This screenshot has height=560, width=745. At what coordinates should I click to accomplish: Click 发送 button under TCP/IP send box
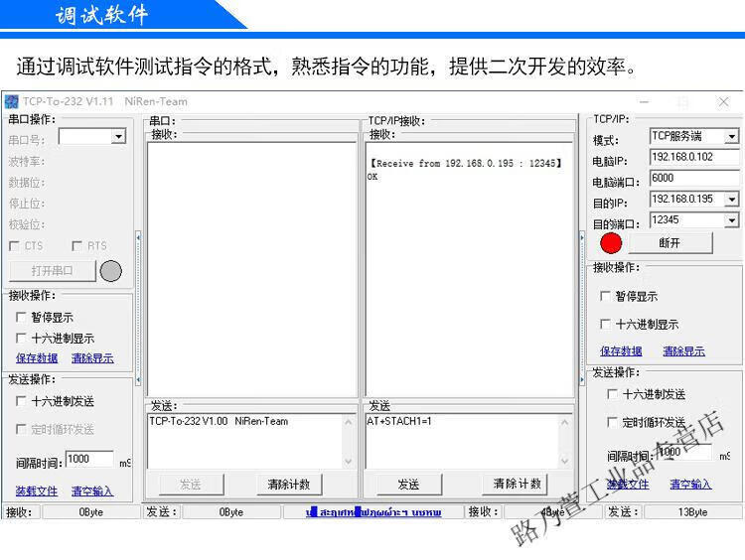[409, 485]
